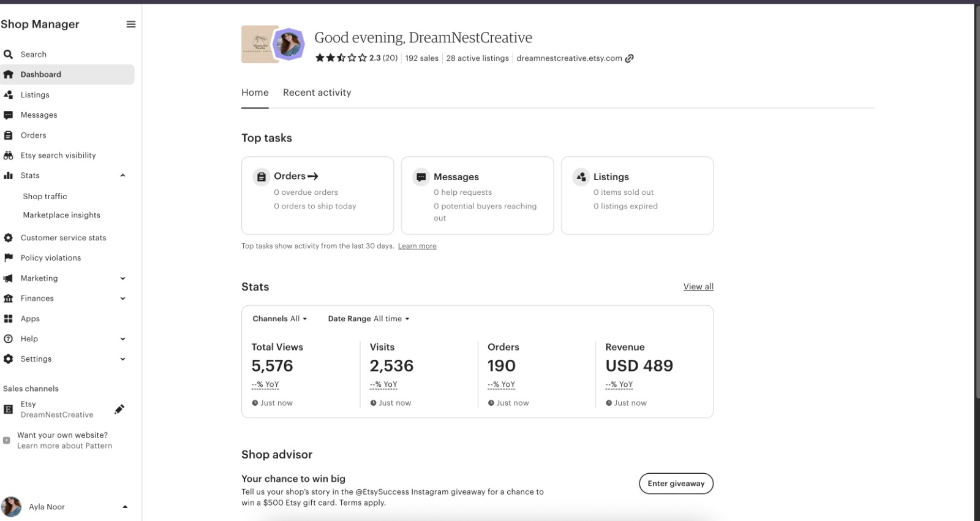Click the Orders clipboard icon in sidebar
Viewport: 980px width, 521px height.
[x=8, y=135]
